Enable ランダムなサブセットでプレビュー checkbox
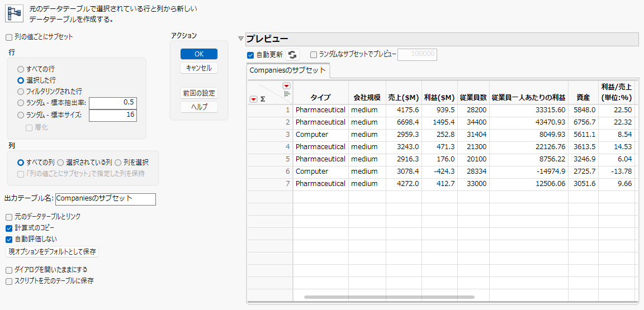644x310 pixels. [x=314, y=55]
